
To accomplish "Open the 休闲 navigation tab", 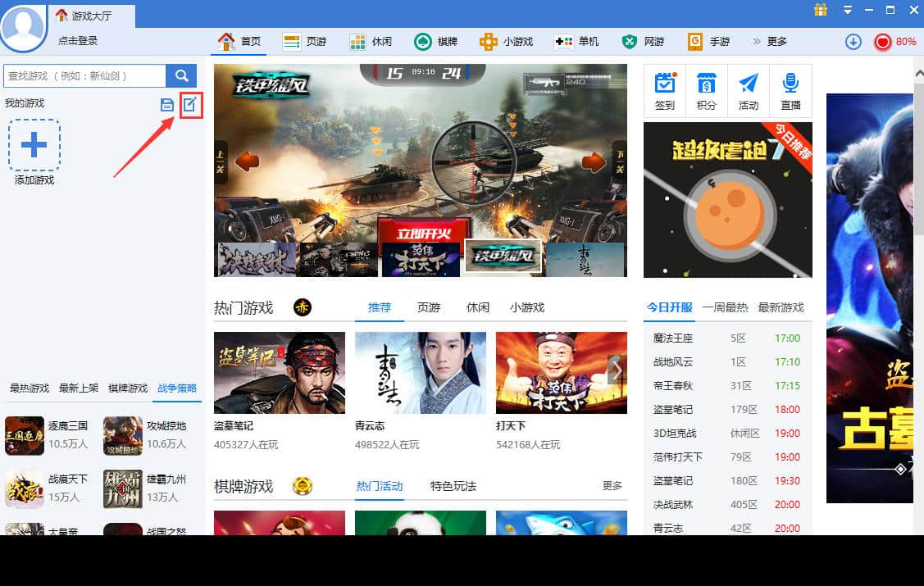I will coord(371,41).
